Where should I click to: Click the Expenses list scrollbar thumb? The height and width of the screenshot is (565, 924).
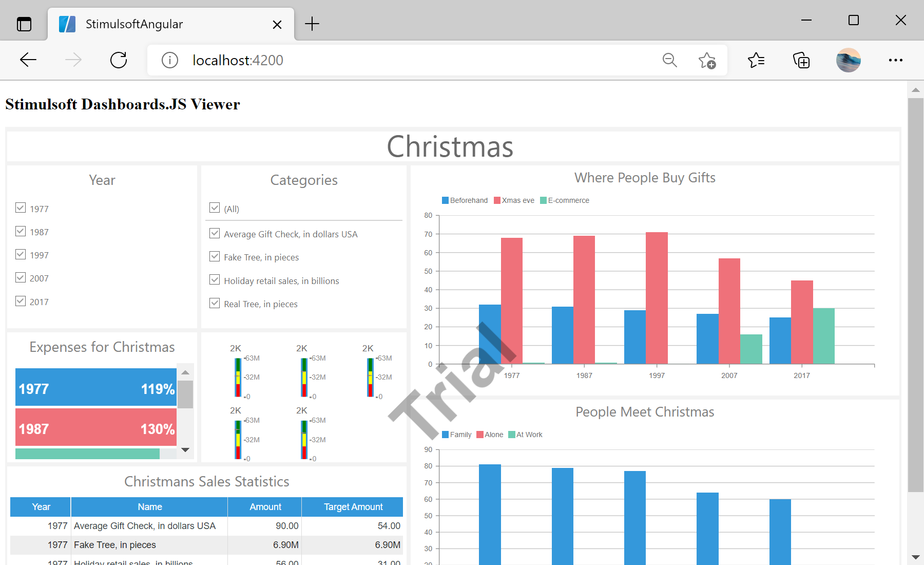[185, 394]
